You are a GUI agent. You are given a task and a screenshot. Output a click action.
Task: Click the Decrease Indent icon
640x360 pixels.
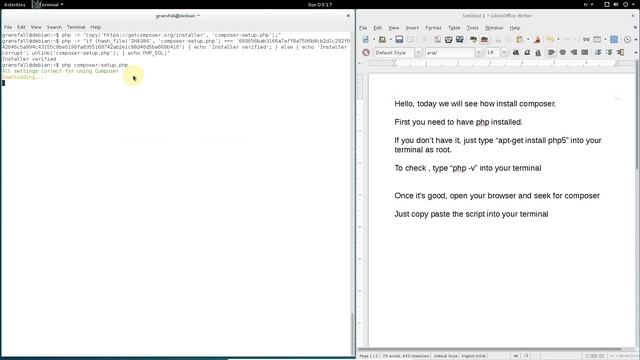point(620,52)
